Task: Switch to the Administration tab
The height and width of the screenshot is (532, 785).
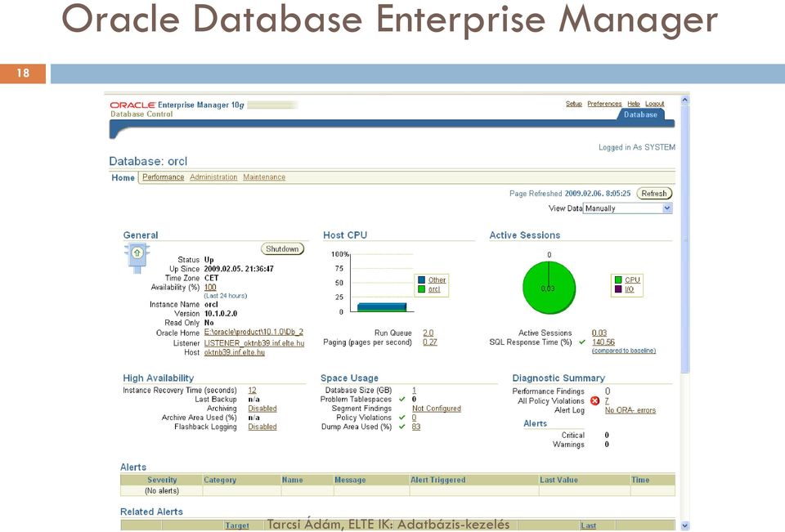Action: pos(213,177)
